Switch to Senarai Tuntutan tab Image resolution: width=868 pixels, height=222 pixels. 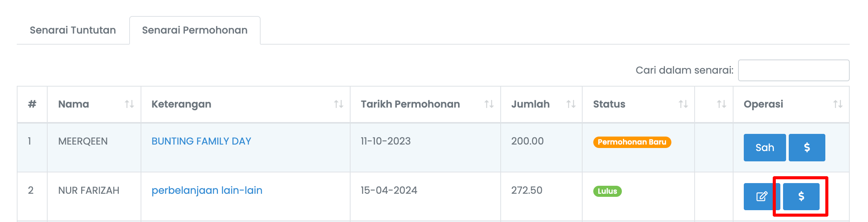[x=73, y=30]
